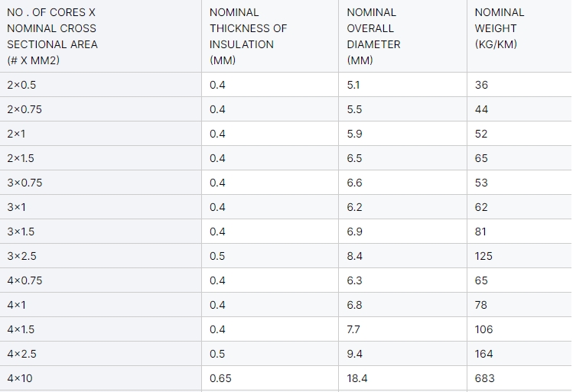Viewport: 573px width, 392px height.
Task: Click the No. of Cores header cell
Action: 100,36
